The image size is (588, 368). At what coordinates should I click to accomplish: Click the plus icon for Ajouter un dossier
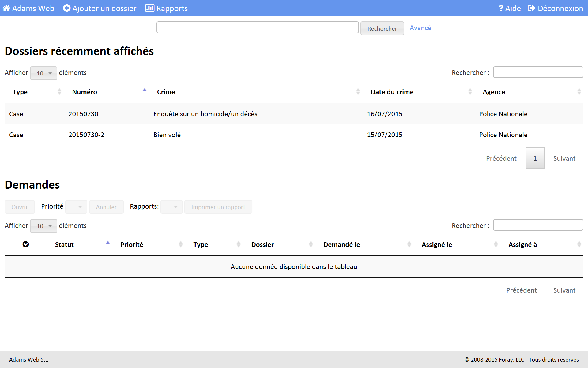[67, 8]
